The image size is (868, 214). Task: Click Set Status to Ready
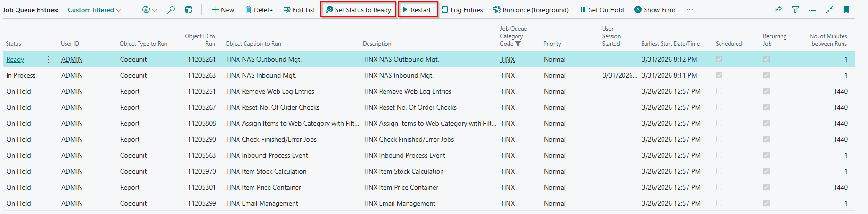click(x=358, y=10)
